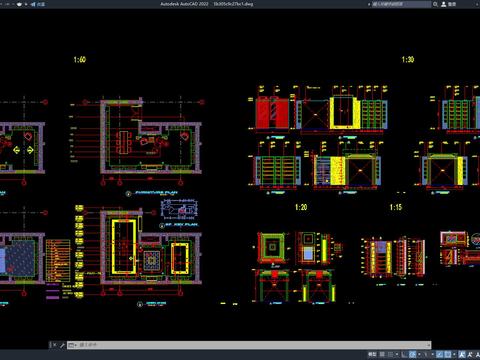The width and height of the screenshot is (480, 360).
Task: Toggle highlighted object snap button
Action: coord(448,354)
